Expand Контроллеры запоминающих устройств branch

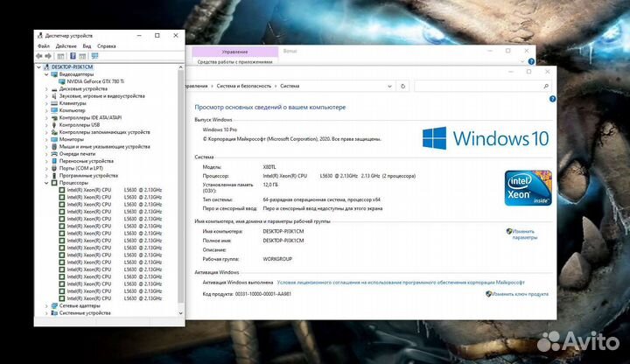46,132
